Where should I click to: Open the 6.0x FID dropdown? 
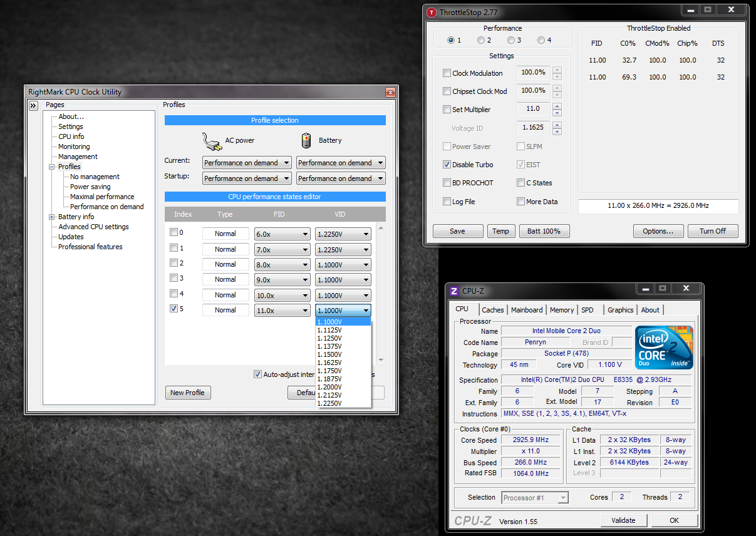[282, 234]
